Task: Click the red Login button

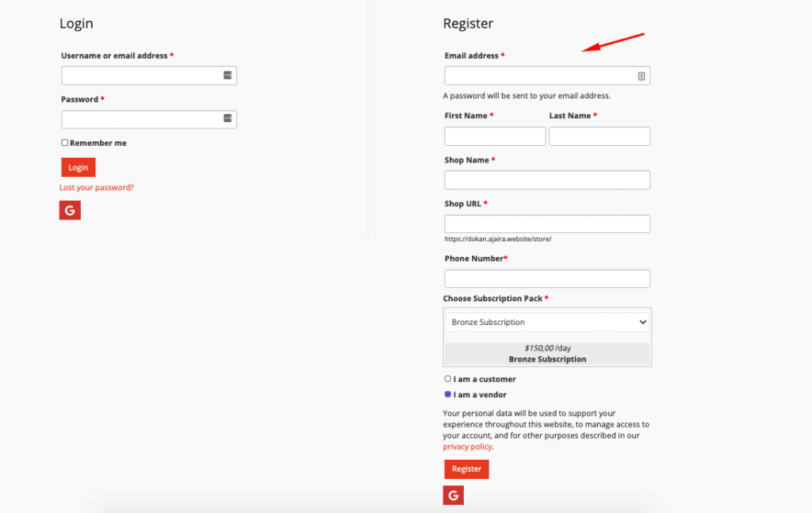Action: point(79,167)
